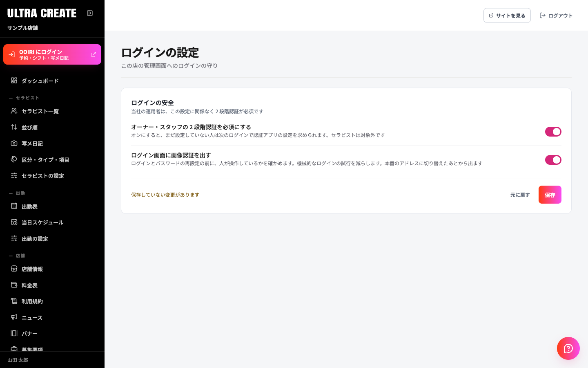
Task: Open 出勤の設定 menu item
Action: [x=52, y=239]
